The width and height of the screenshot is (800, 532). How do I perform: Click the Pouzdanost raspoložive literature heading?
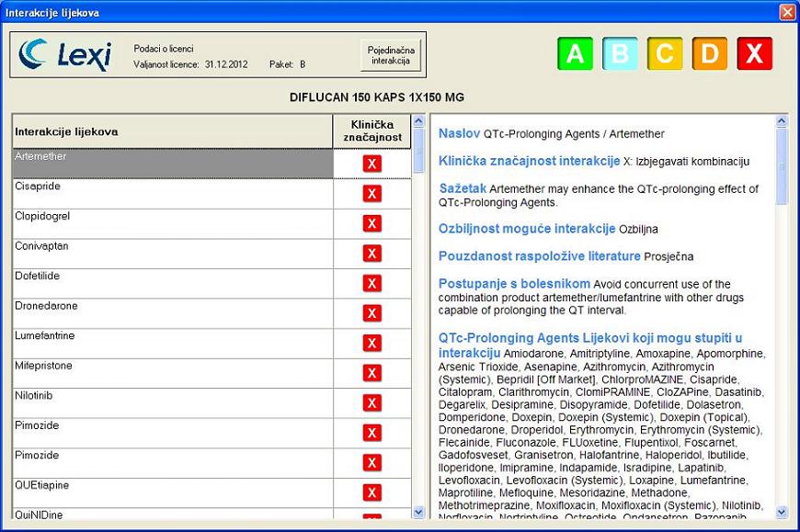539,256
